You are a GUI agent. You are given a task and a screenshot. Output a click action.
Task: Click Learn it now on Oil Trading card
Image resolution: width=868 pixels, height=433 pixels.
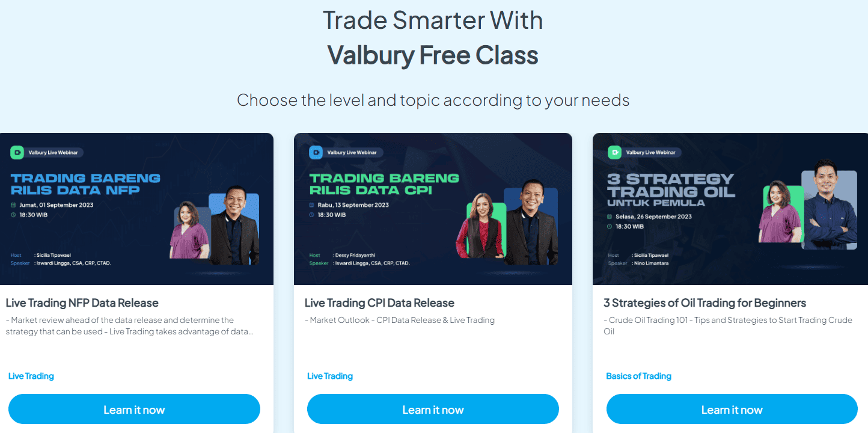pyautogui.click(x=732, y=410)
